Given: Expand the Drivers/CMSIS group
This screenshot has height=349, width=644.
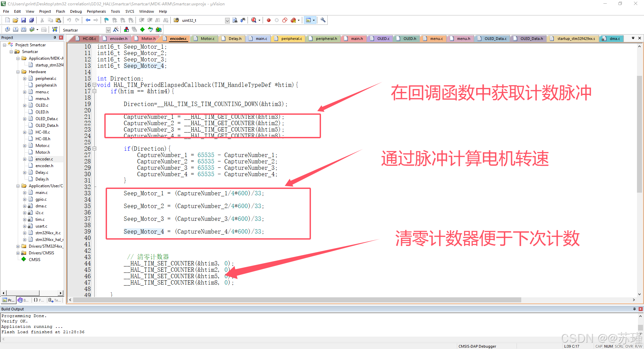Looking at the screenshot, I should (x=18, y=253).
